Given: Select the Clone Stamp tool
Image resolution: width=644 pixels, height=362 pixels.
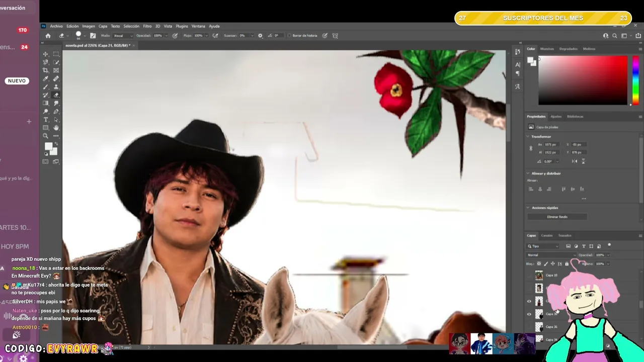Looking at the screenshot, I should point(56,86).
